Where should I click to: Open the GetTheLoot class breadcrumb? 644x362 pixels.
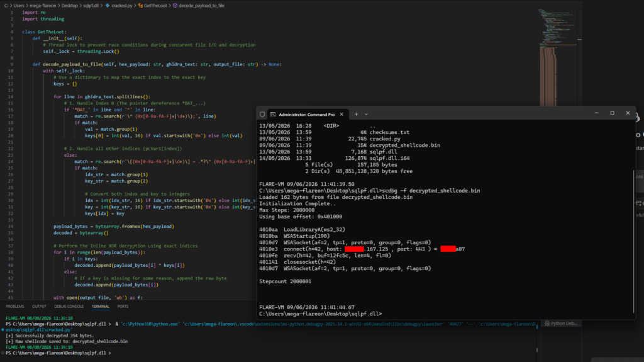pos(155,6)
